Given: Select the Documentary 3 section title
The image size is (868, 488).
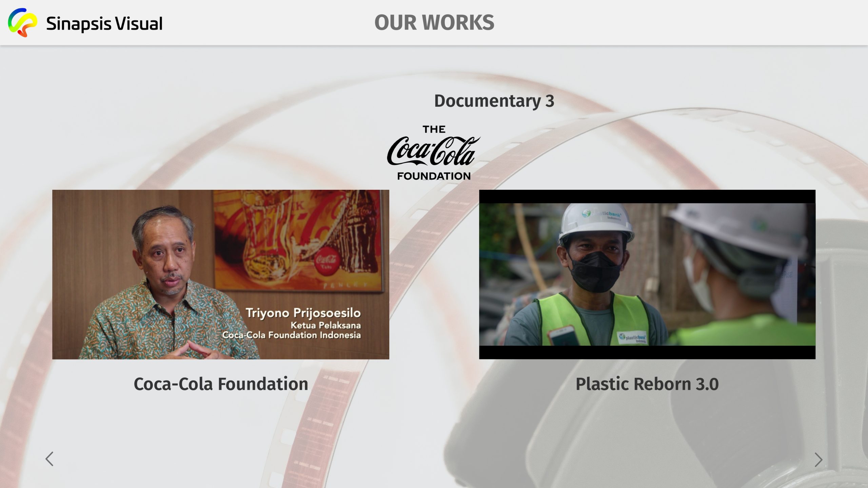Looking at the screenshot, I should pos(494,101).
